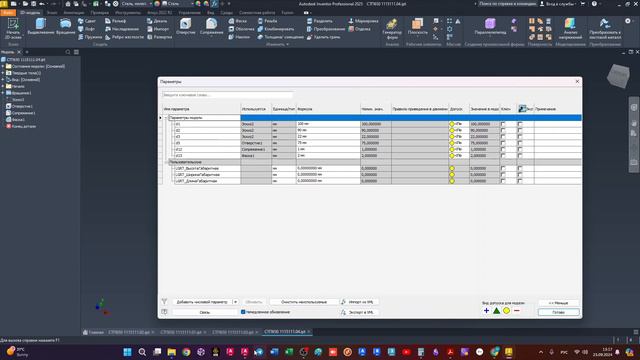This screenshot has width=640, height=360.
Task: Toggle Ключ checkbox for parameter d3
Action: pyautogui.click(x=503, y=137)
